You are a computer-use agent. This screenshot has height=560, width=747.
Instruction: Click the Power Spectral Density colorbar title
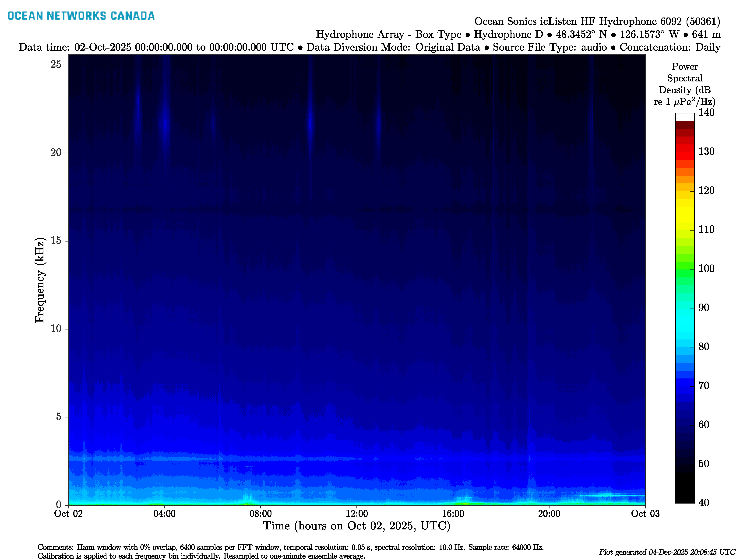point(684,84)
